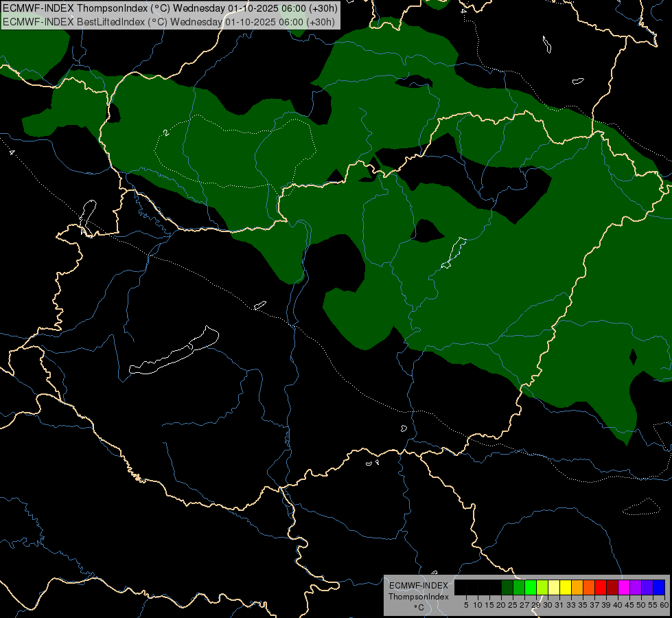Select the purple 45–50 legend swatch

[636, 587]
